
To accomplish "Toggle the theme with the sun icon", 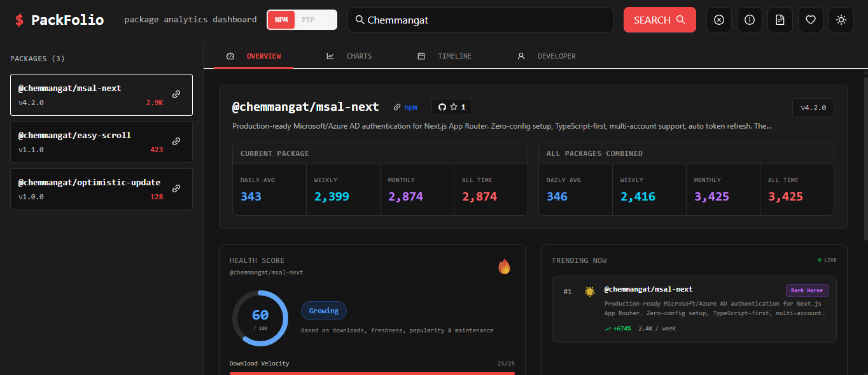I will coord(841,20).
